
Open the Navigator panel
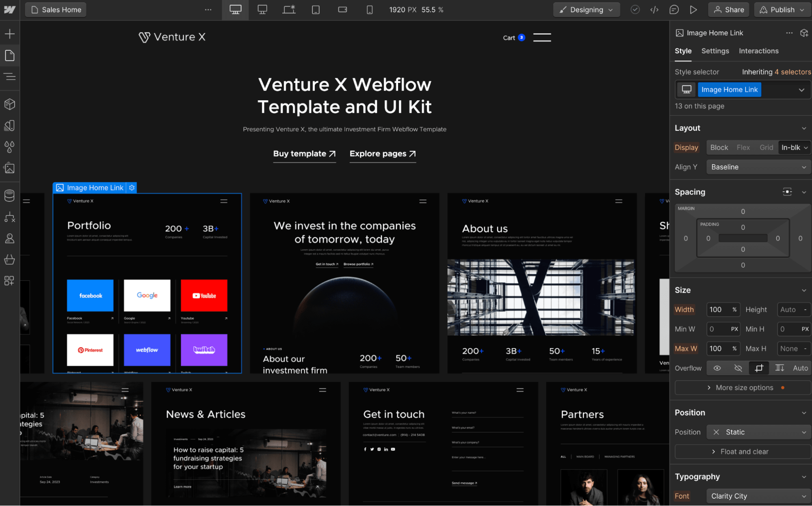pyautogui.click(x=10, y=76)
